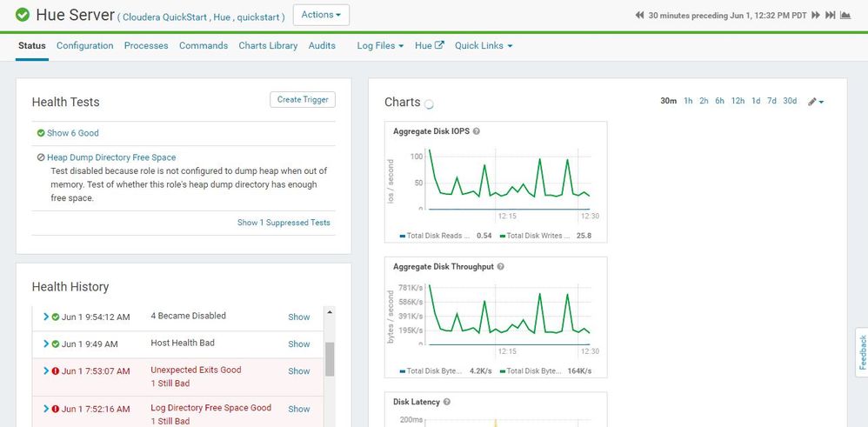Expand the Jun 1 9:54:12 AM history entry
868x427 pixels.
[46, 317]
